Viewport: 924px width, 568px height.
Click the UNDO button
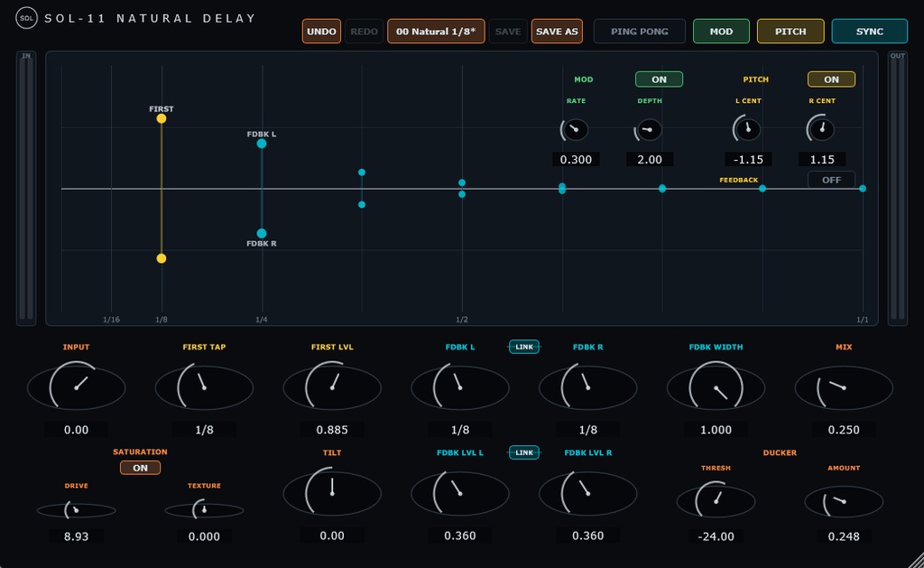[321, 32]
